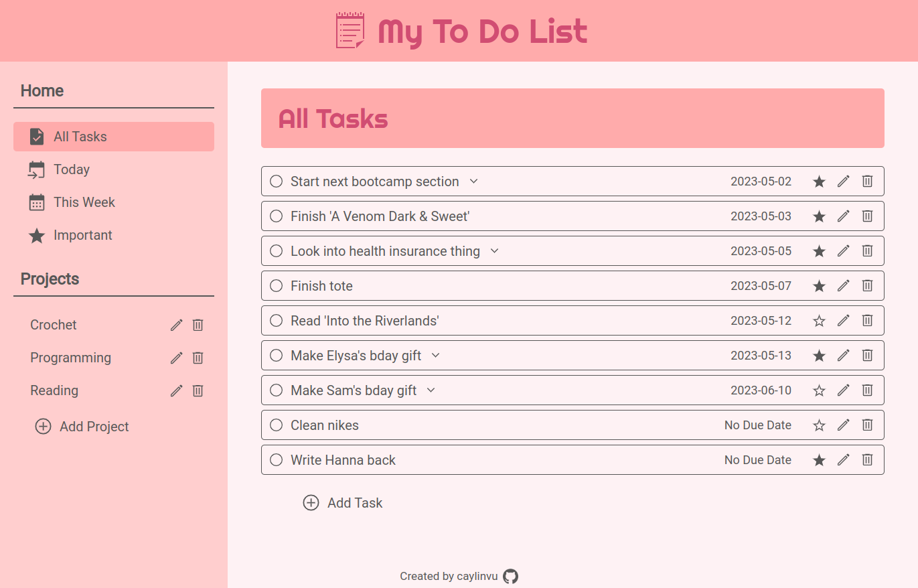Unstar the 'Finish A Venom Dark & Sweet' task
Image resolution: width=918 pixels, height=588 pixels.
tap(819, 216)
